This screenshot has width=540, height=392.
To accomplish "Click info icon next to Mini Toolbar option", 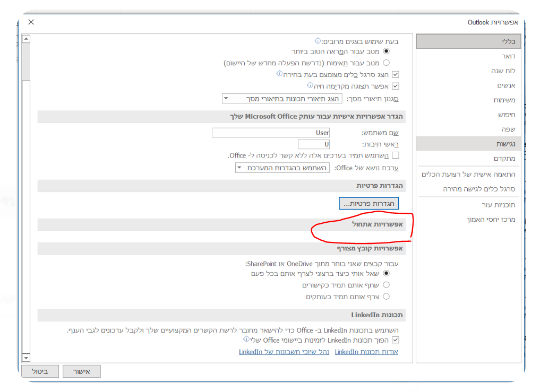I will tap(279, 74).
